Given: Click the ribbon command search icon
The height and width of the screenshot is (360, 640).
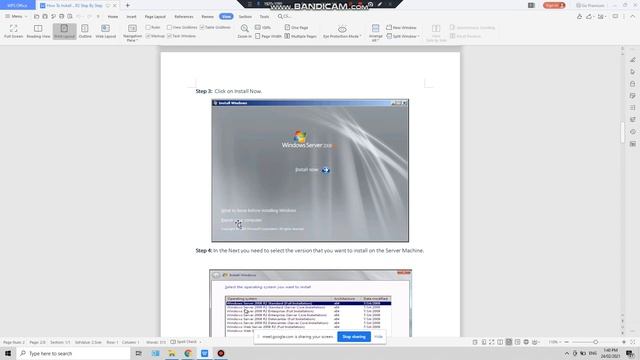Looking at the screenshot, I should click(x=280, y=16).
